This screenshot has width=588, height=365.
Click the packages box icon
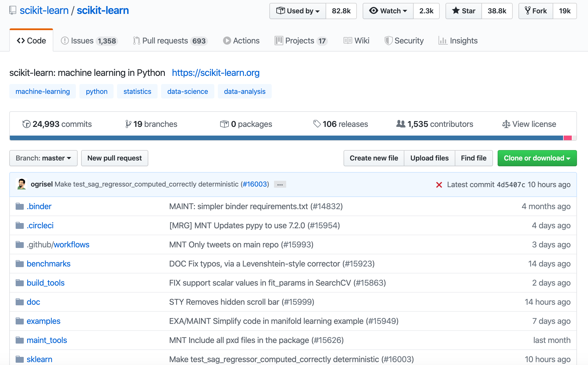point(224,124)
